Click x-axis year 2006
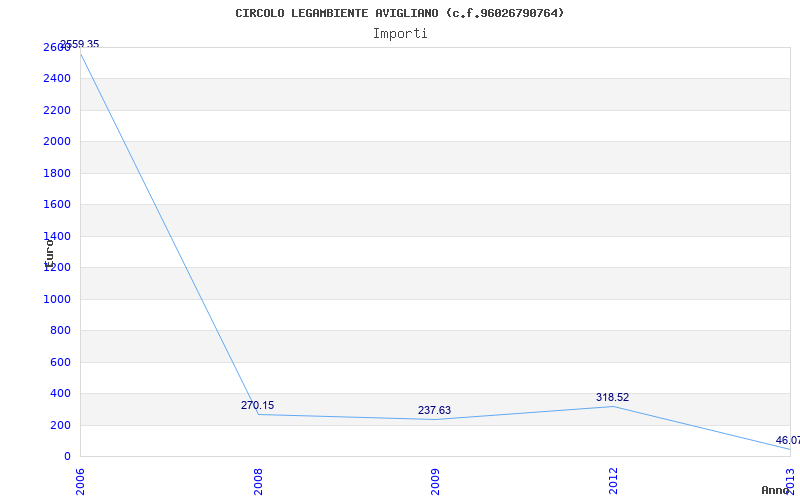 [80, 481]
